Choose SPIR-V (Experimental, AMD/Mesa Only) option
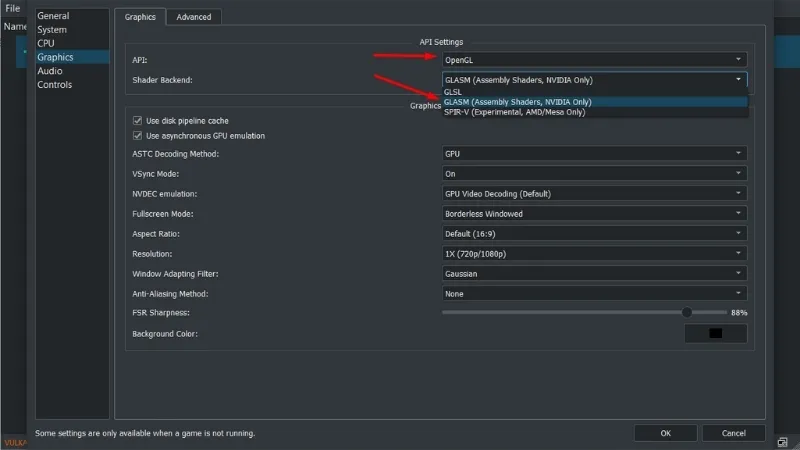 tap(514, 112)
